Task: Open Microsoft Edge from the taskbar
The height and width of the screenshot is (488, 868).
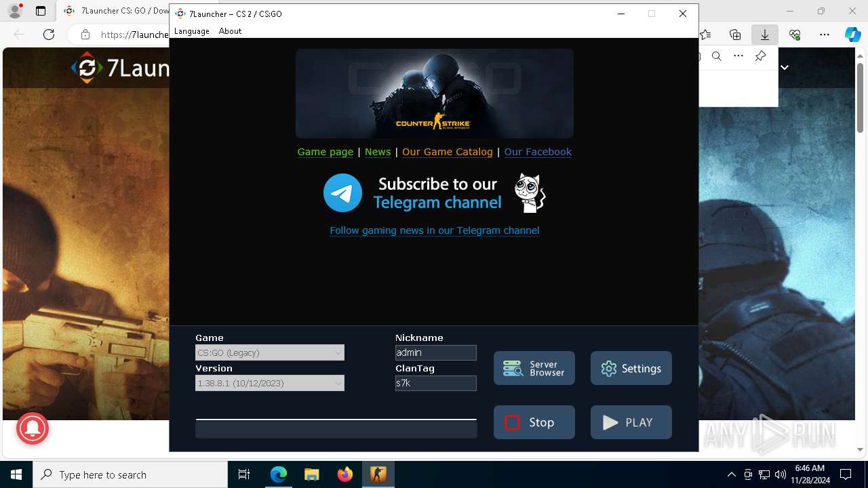Action: click(279, 474)
